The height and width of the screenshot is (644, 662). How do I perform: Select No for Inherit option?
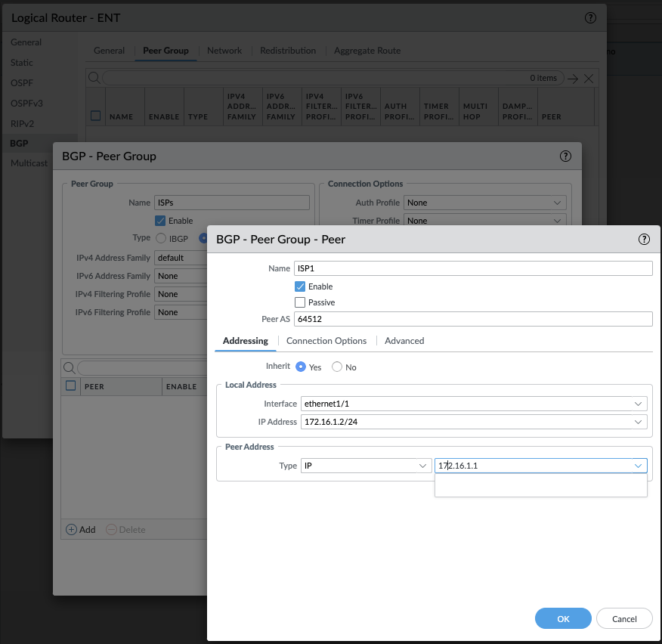[x=337, y=367]
